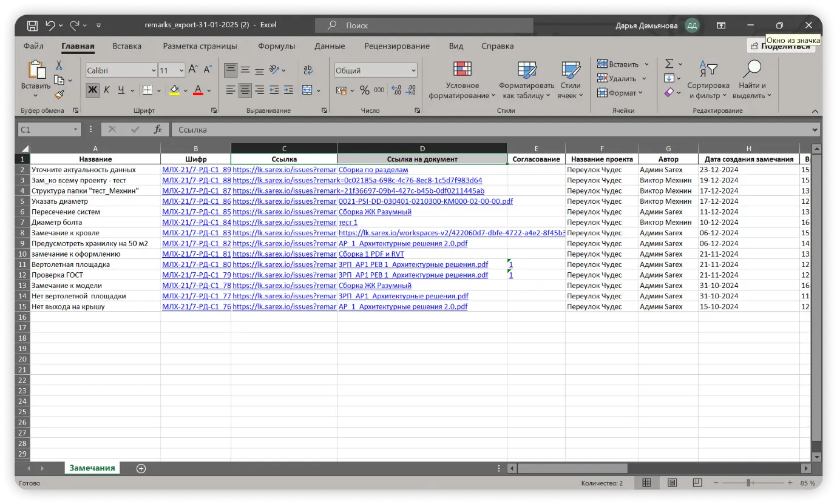This screenshot has width=837, height=504.
Task: Open the Сборка 1 PDF и RVT link
Action: [371, 254]
